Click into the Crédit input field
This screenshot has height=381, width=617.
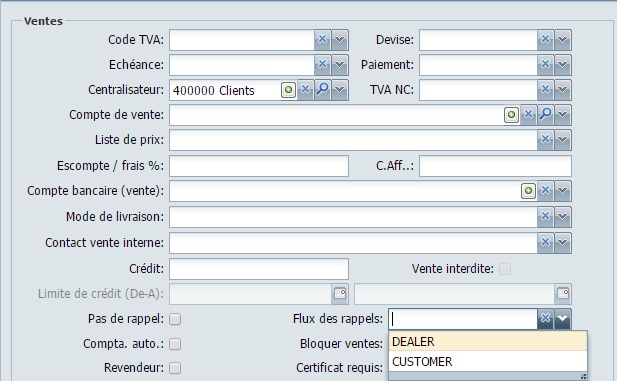pyautogui.click(x=259, y=269)
